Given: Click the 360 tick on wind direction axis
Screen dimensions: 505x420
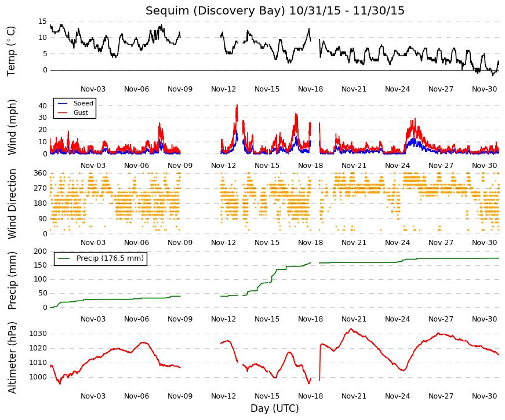Looking at the screenshot, I should pyautogui.click(x=40, y=173).
